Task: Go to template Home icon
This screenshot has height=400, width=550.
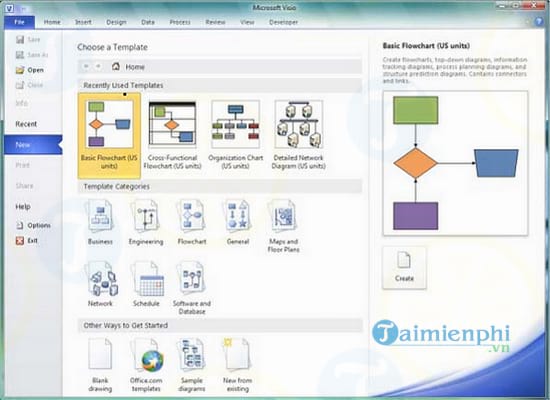Action: click(116, 66)
